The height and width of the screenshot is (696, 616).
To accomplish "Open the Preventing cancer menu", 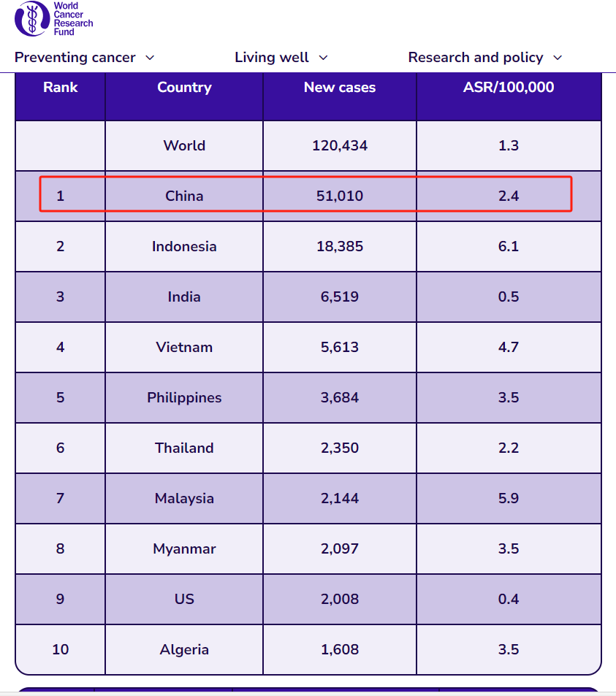I will pos(75,58).
